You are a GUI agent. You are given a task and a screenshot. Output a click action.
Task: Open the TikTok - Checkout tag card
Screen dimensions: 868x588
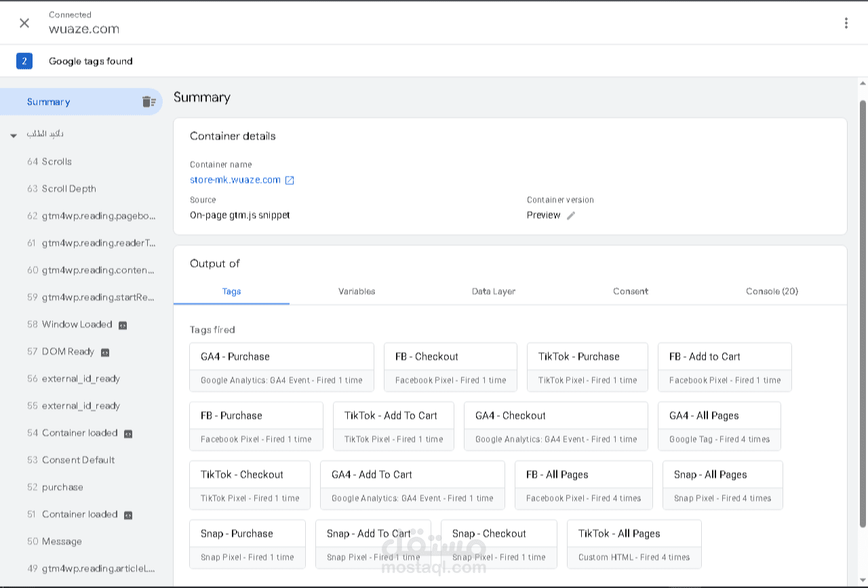[250, 485]
